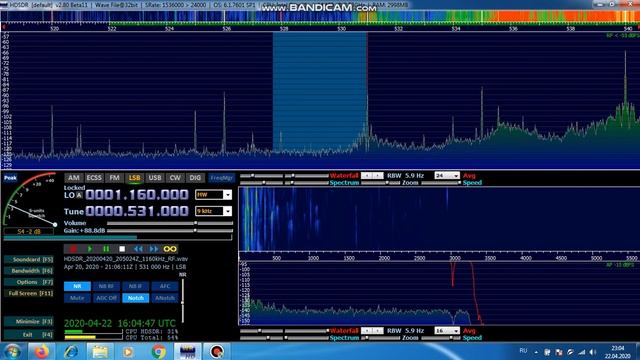Click the upper cyan Spectrum label

point(344,183)
